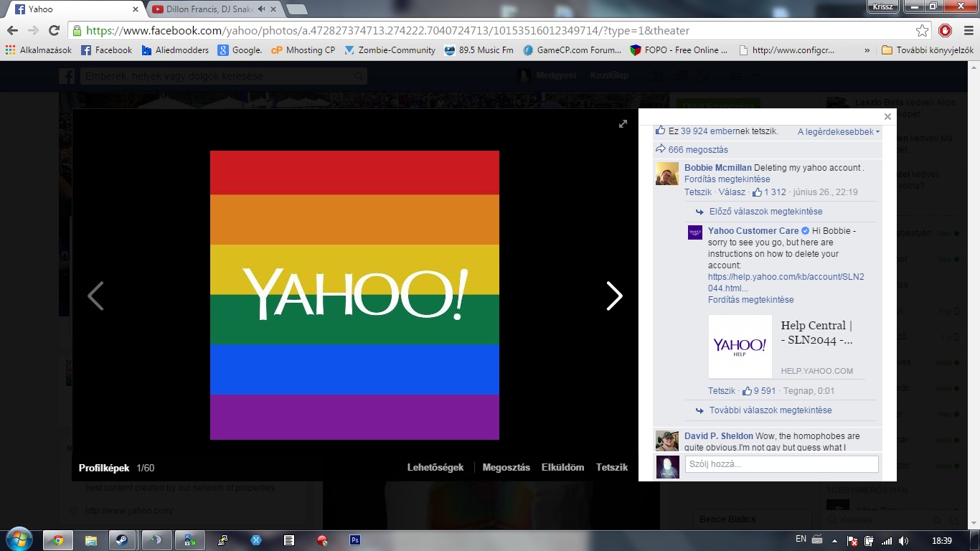Viewport: 980px width, 551px height.
Task: Open the Yahoo Customer Care profile
Action: click(x=753, y=231)
